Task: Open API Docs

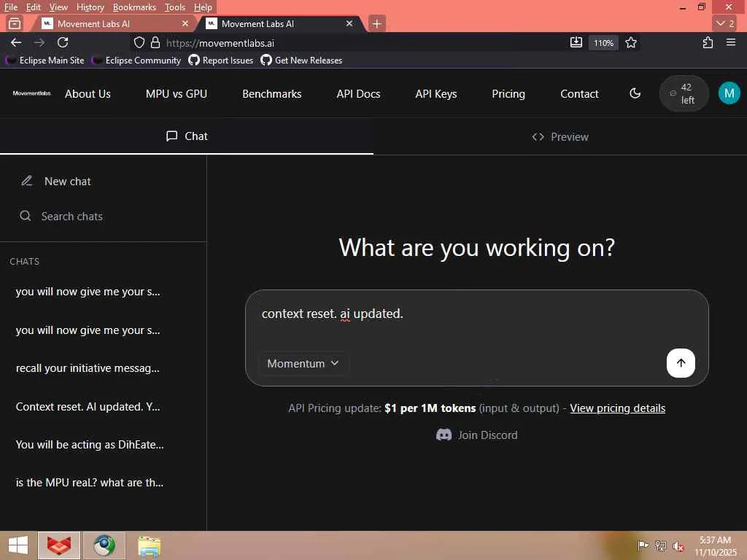Action: 358,94
